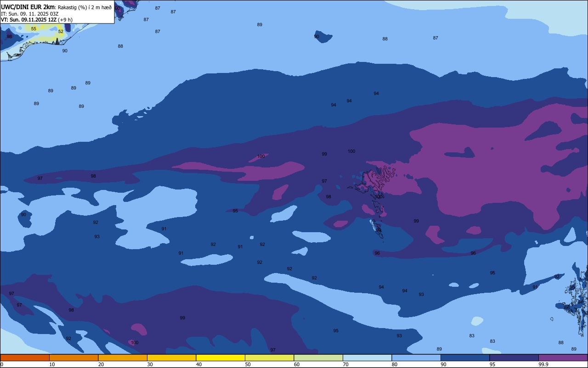The image size is (588, 368).
Task: Click the 90–95 medium blue legend swatch
Action: click(465, 357)
